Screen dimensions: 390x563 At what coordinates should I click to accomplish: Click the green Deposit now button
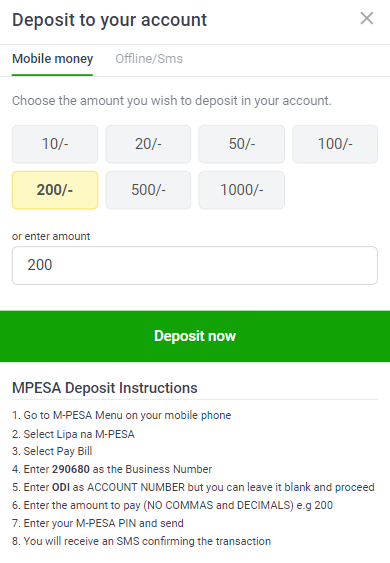[x=195, y=336]
